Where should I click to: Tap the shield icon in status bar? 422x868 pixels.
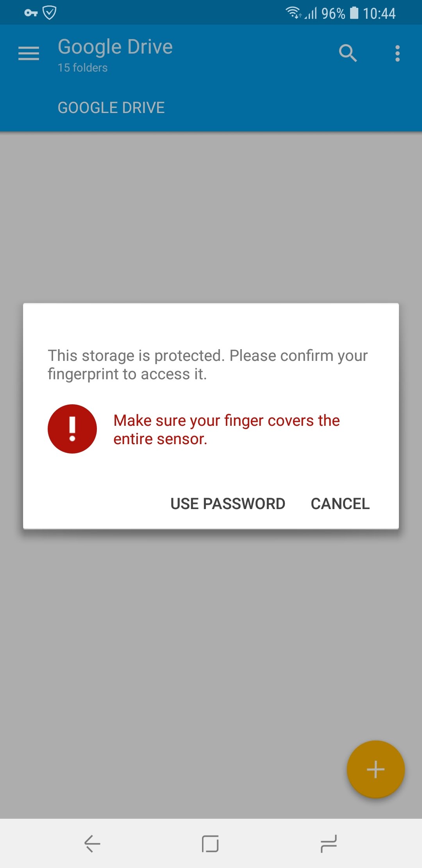tap(50, 13)
